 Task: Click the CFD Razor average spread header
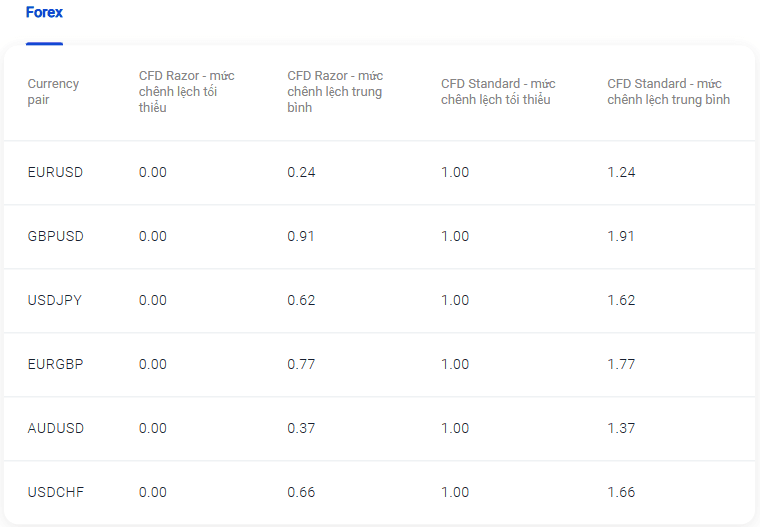point(335,91)
